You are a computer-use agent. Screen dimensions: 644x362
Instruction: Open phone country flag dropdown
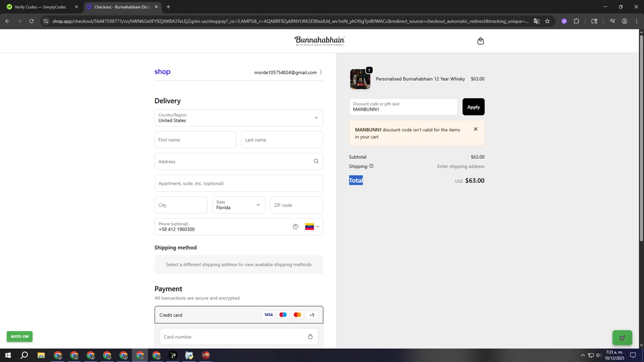click(x=312, y=227)
